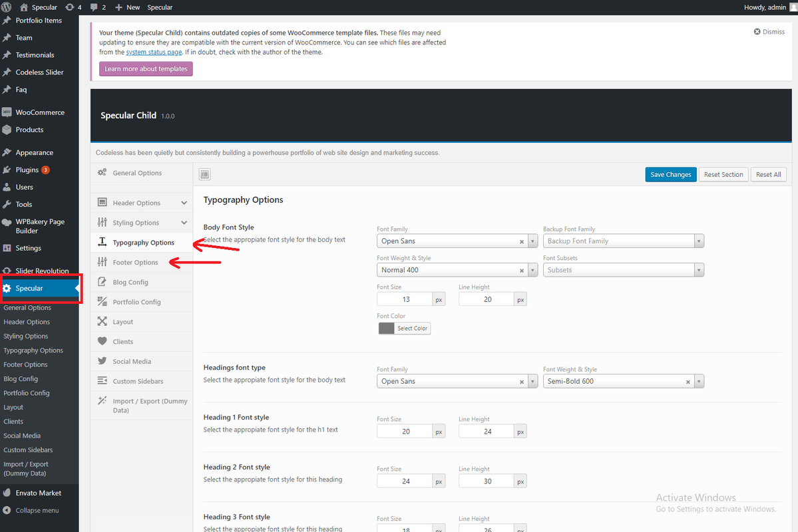
Task: Click the Slider Revolution refresh icon
Action: coord(7,271)
